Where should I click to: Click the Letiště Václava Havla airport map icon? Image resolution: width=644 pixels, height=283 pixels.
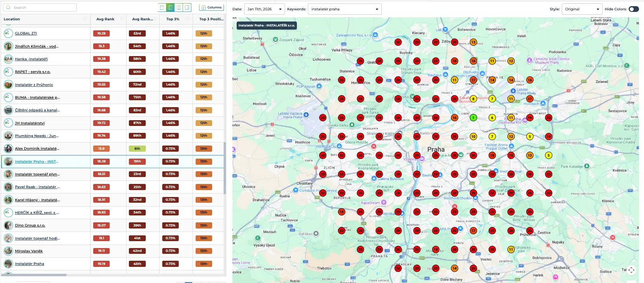[306, 114]
